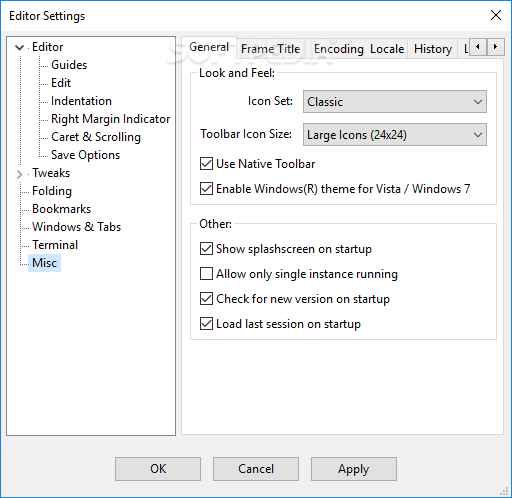Select Misc in the settings tree
The height and width of the screenshot is (498, 512).
(44, 263)
